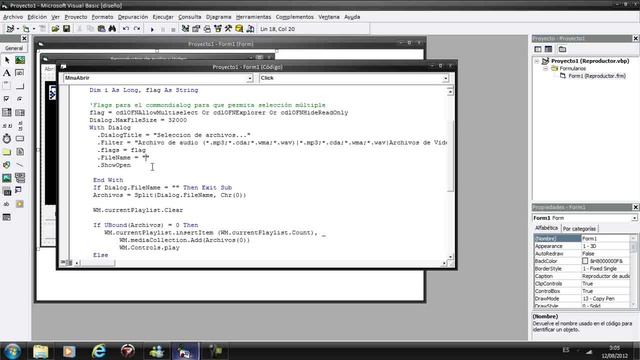Select the TextBox control in the toolbox
Screen dimensions: 640x360
click(20, 73)
